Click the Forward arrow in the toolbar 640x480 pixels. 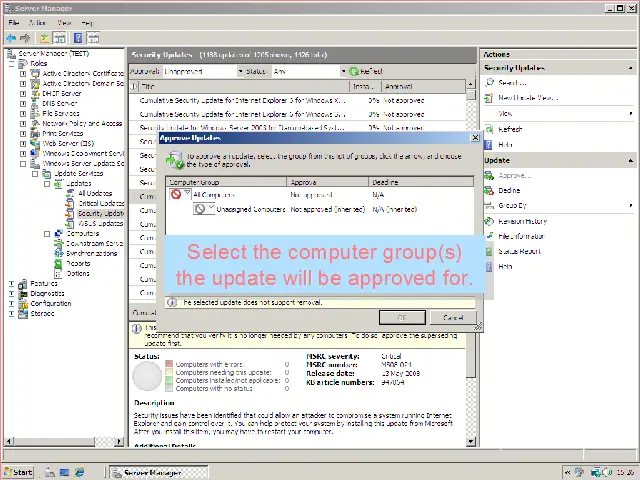pos(25,38)
